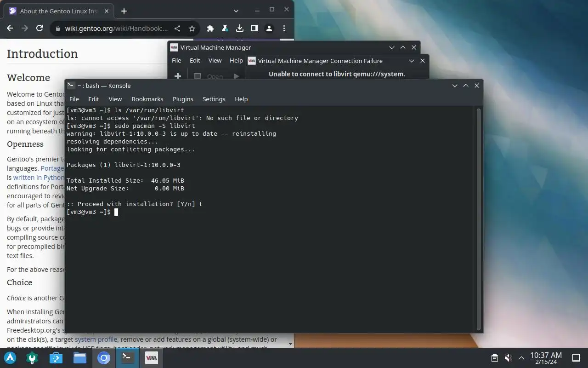Open the clipboard tray icon
This screenshot has height=368, width=588.
[495, 358]
